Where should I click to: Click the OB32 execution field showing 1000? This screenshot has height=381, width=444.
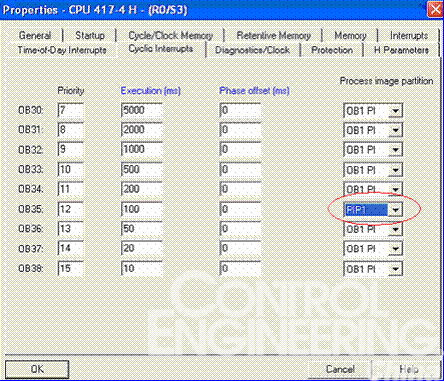pos(142,150)
